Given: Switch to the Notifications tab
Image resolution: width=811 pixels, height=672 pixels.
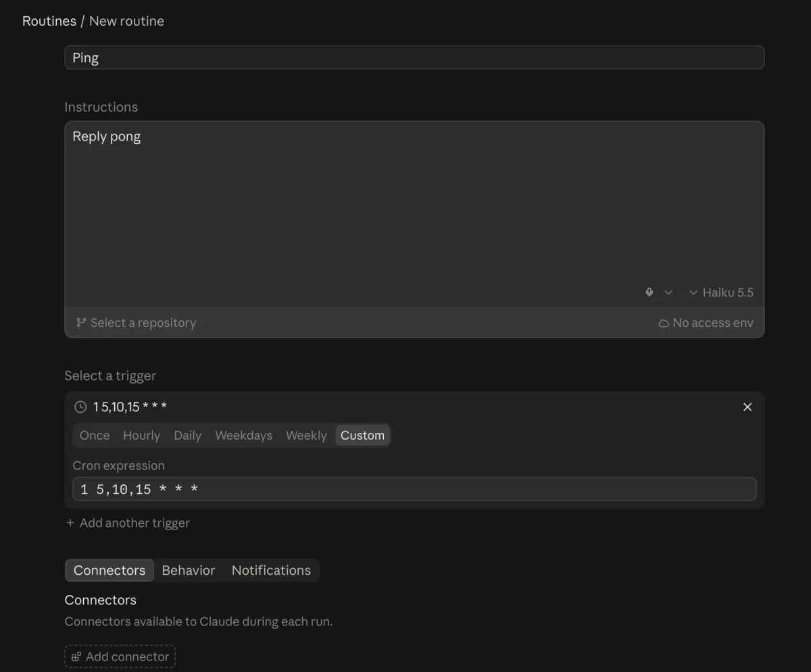Looking at the screenshot, I should click(271, 571).
